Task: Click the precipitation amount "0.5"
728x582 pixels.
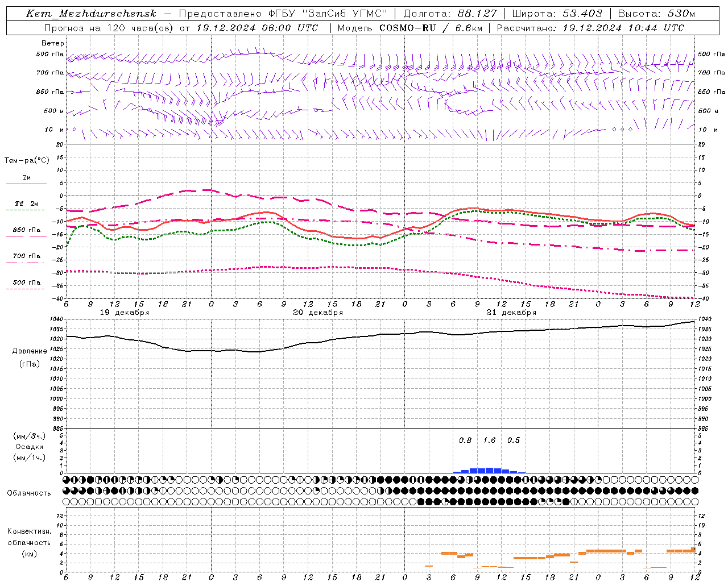Action: click(x=514, y=440)
